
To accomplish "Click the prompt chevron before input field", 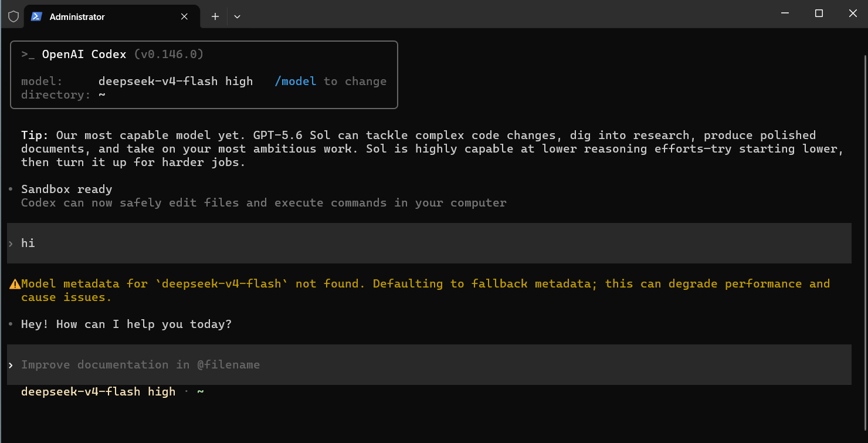I will pyautogui.click(x=11, y=365).
